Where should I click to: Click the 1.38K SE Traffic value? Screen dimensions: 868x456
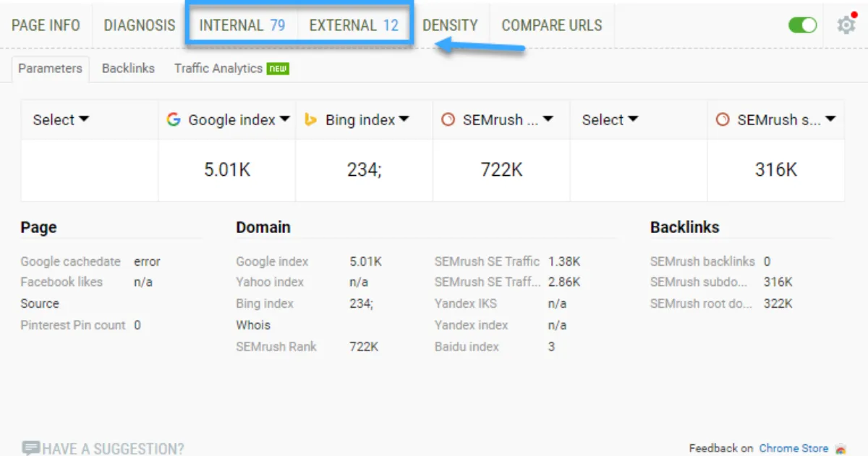coord(564,261)
